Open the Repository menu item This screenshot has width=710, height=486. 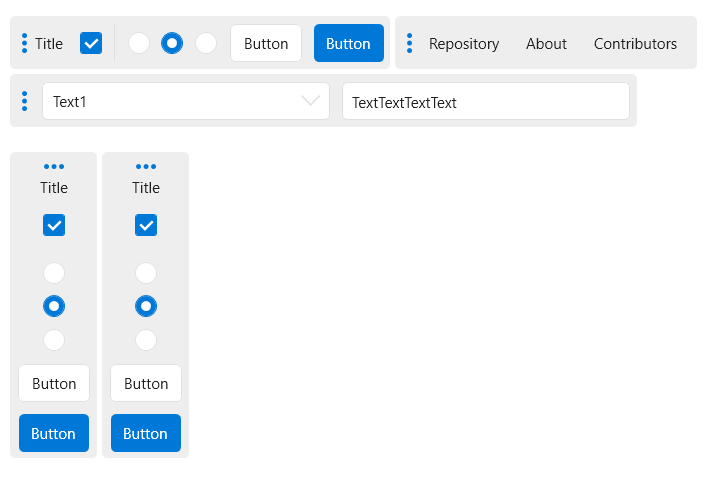point(464,43)
